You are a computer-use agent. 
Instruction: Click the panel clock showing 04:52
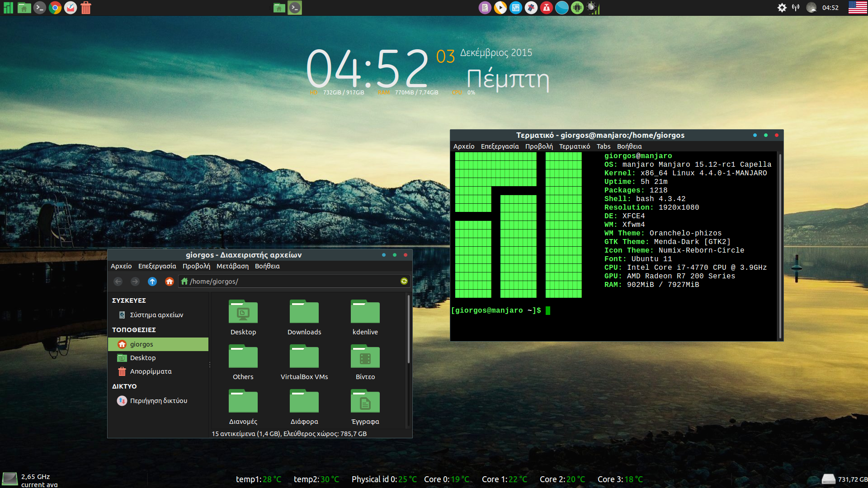pyautogui.click(x=830, y=8)
